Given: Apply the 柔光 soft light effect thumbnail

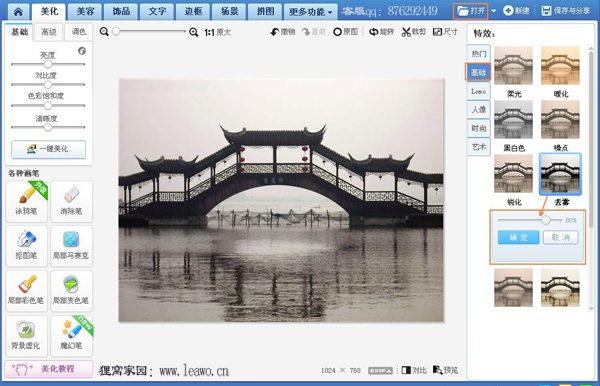Looking at the screenshot, I should (513, 65).
